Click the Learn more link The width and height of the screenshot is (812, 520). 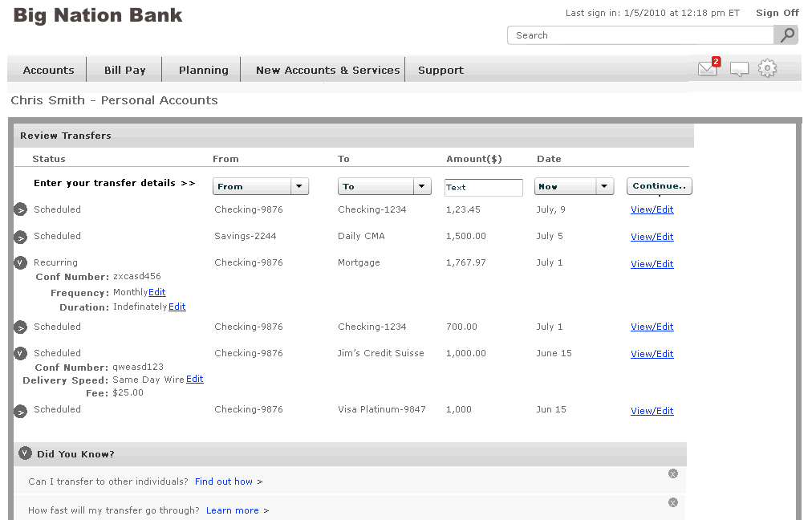click(233, 510)
